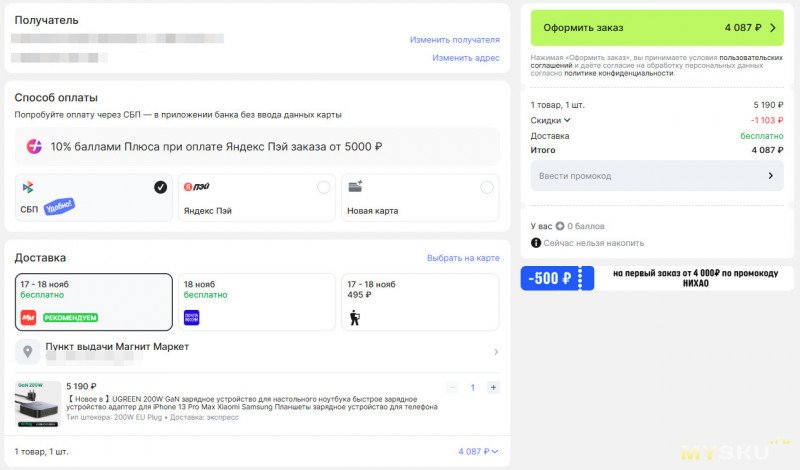Click the courier delivery person icon
The height and width of the screenshot is (470, 800).
[x=353, y=317]
